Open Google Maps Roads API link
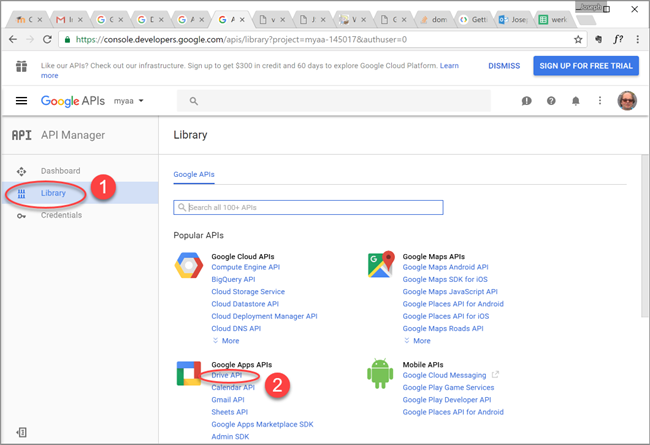Screen dimensions: 650x445 click(443, 328)
